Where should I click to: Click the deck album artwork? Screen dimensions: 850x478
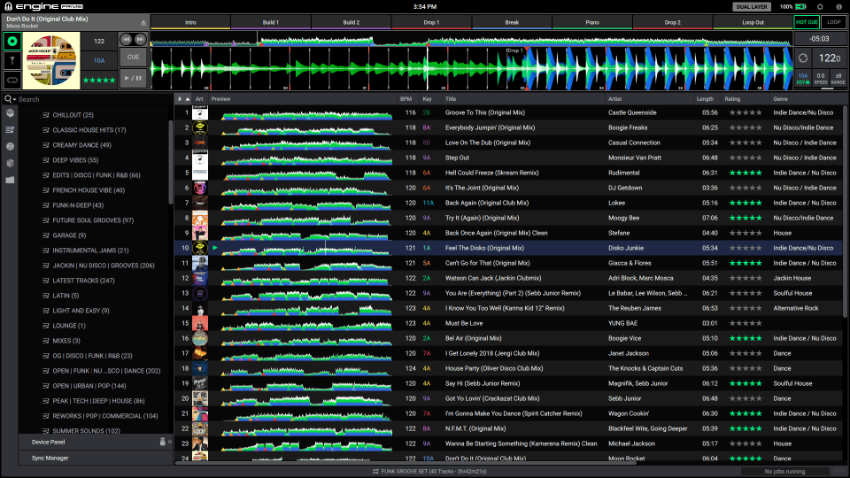coord(51,60)
